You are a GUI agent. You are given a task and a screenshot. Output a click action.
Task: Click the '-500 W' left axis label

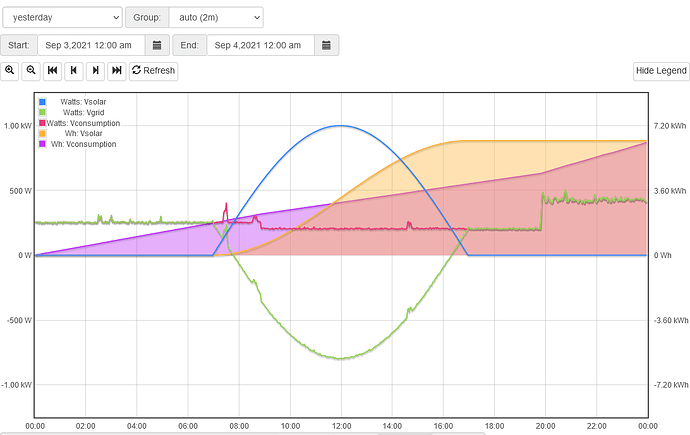pyautogui.click(x=19, y=320)
